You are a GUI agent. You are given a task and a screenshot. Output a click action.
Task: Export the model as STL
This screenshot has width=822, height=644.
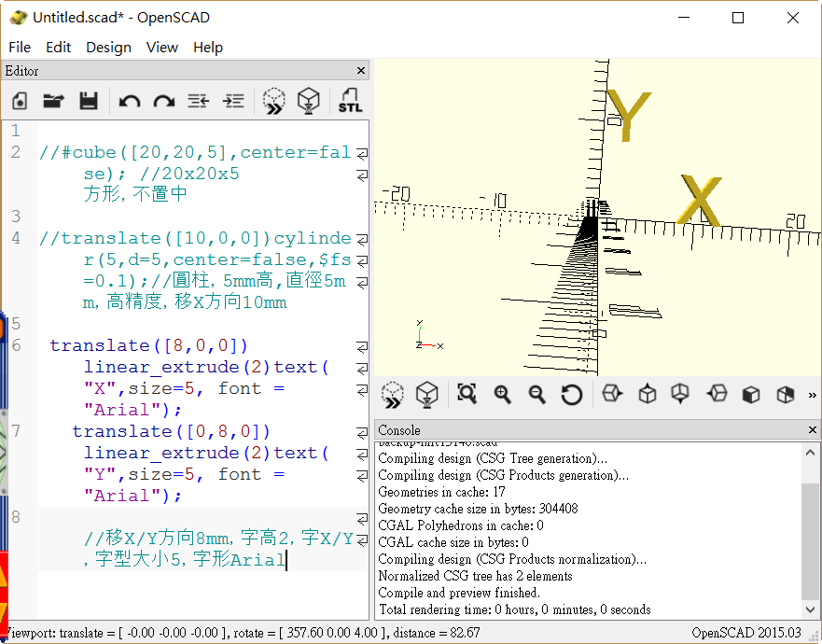[x=350, y=100]
